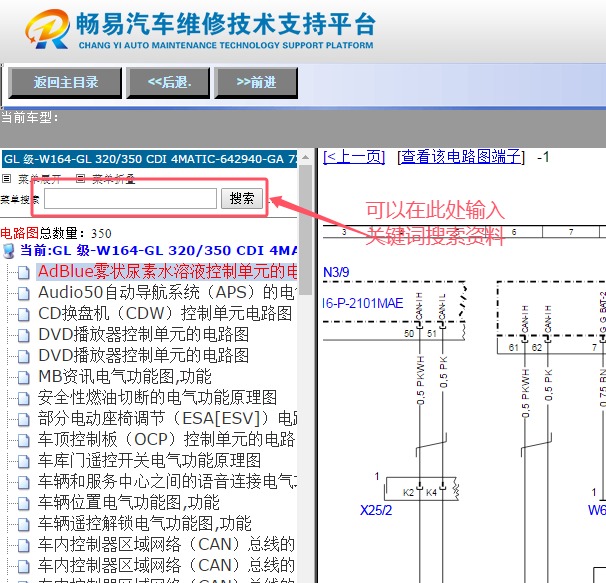The height and width of the screenshot is (583, 606).
Task: Expand menu via 菜单展开 icon
Action: coord(6,179)
